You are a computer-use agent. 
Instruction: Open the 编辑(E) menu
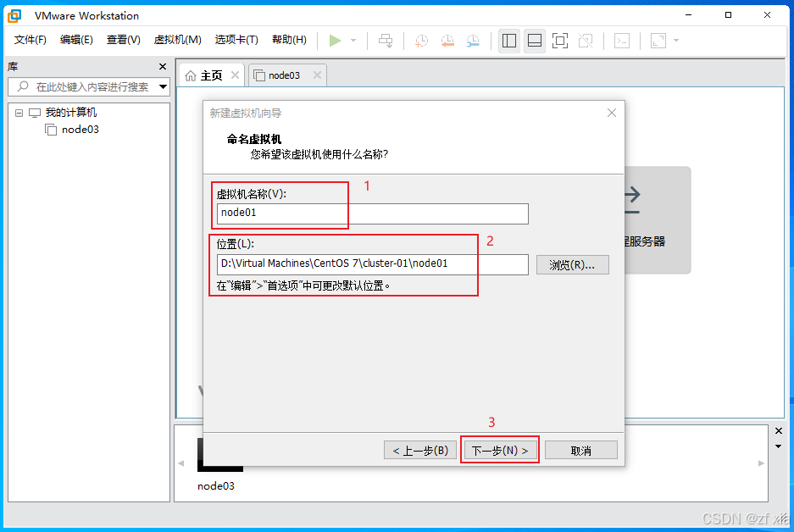pos(76,40)
